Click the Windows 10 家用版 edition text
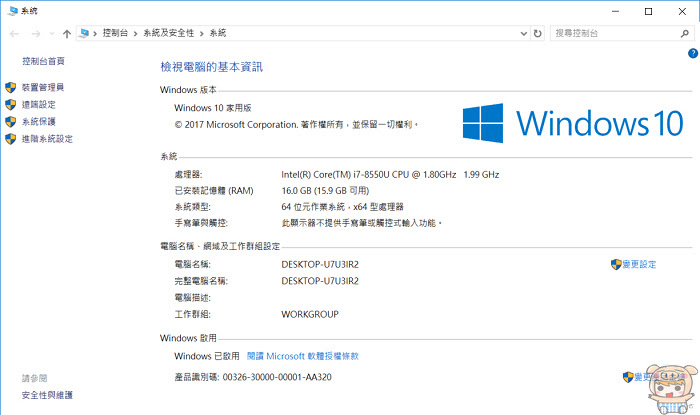The image size is (700, 415). 212,108
